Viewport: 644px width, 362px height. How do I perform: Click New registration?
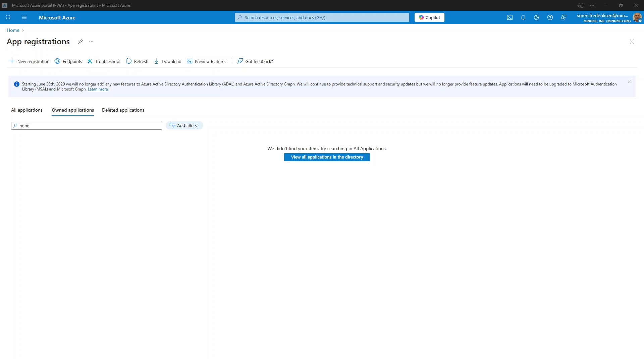pyautogui.click(x=30, y=61)
